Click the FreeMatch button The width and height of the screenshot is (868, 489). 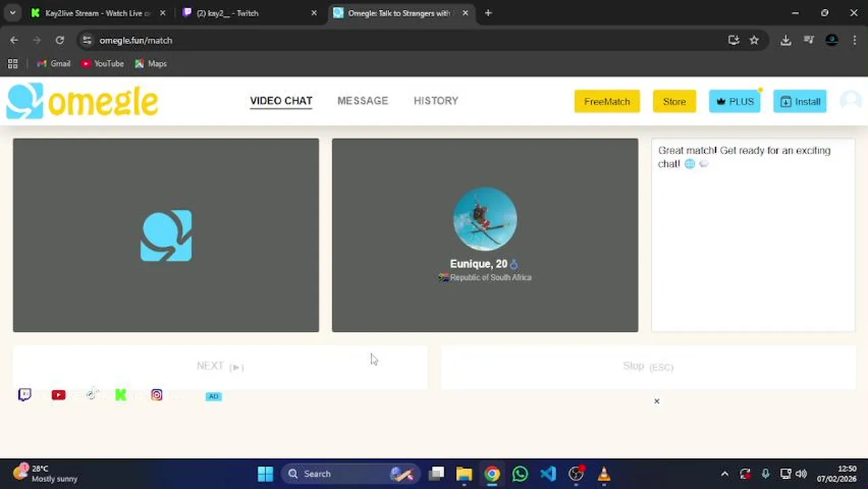[607, 101]
